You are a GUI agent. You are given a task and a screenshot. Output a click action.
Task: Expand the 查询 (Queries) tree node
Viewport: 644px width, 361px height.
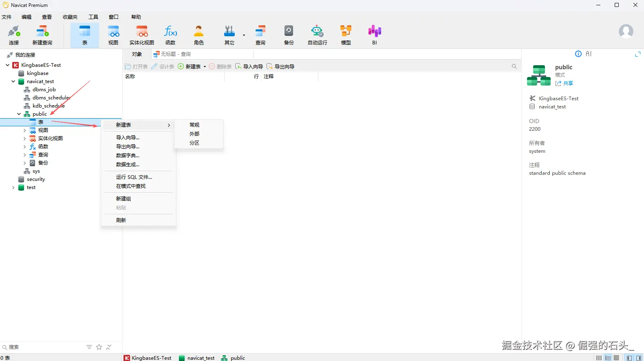tap(25, 155)
